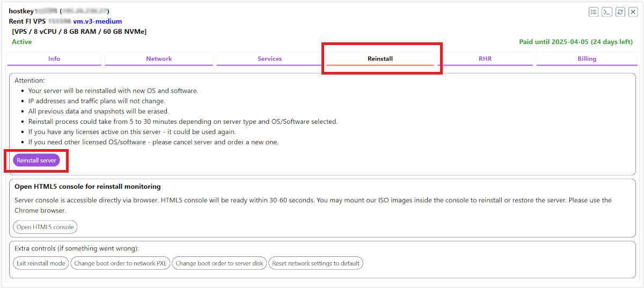This screenshot has width=644, height=288.
Task: Click Change boot order to network PXE
Action: (120, 263)
